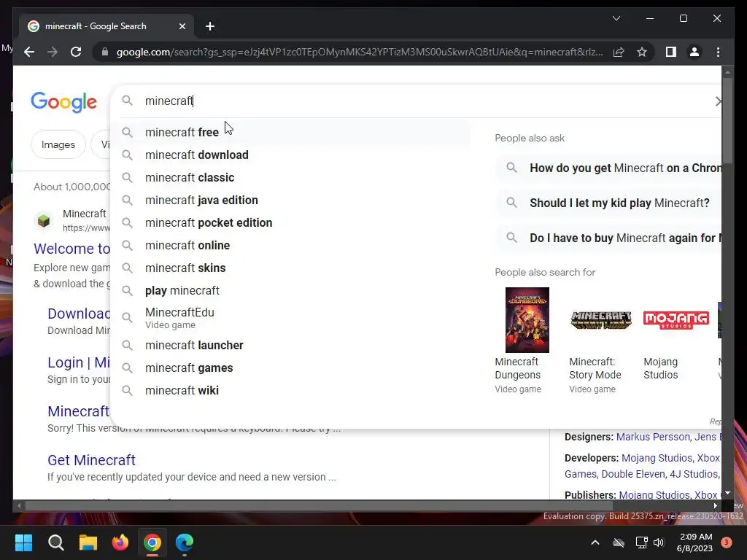747x560 pixels.
Task: Open the Chrome profile avatar icon
Action: tap(694, 52)
